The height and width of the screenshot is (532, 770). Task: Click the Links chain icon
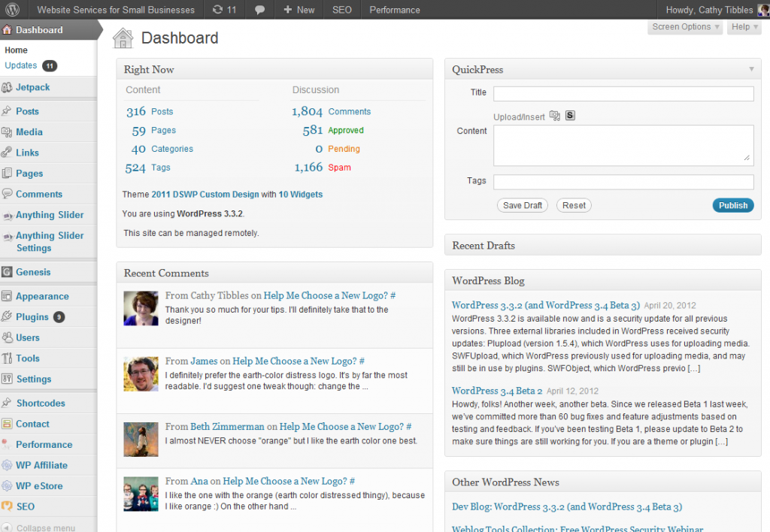(x=6, y=153)
